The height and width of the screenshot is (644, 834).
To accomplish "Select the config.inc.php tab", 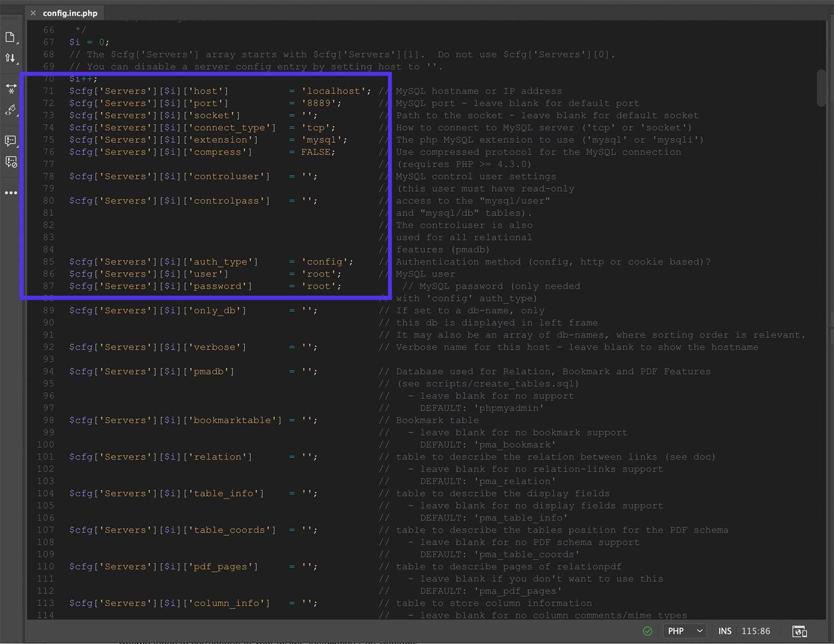I will (x=71, y=12).
